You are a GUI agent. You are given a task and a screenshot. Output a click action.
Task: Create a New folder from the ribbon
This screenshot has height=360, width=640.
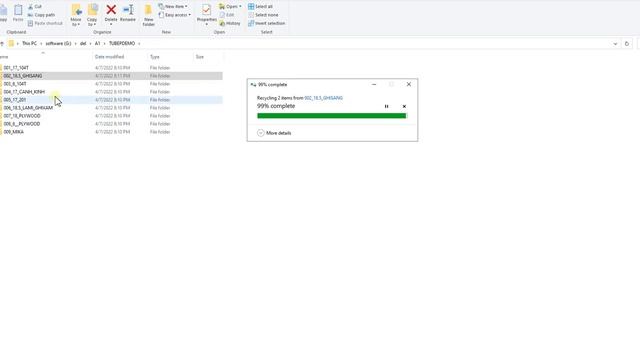[149, 16]
